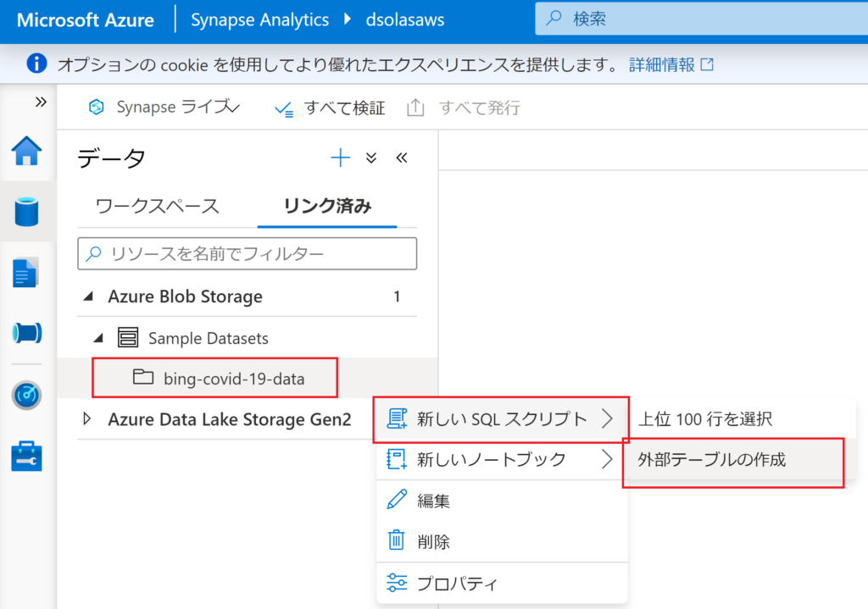Open the Synapse ライブ mode dropdown
Image resolution: width=868 pixels, height=609 pixels.
[166, 108]
